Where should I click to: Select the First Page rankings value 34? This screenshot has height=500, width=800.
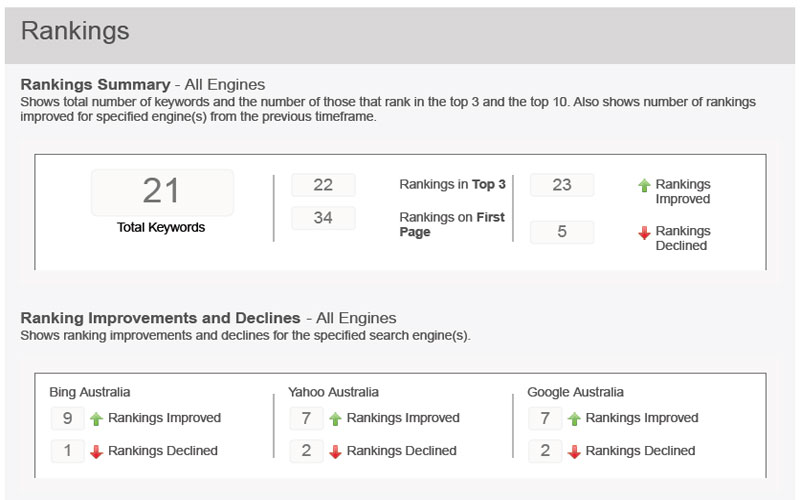(x=323, y=218)
